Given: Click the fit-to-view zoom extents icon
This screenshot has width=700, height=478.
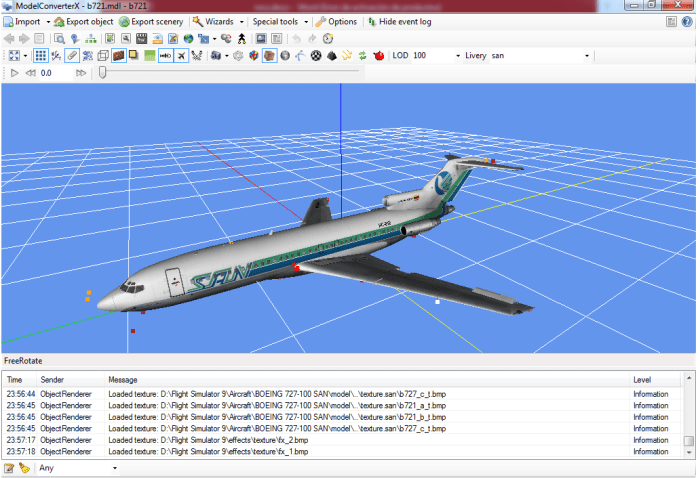Looking at the screenshot, I should [14, 56].
